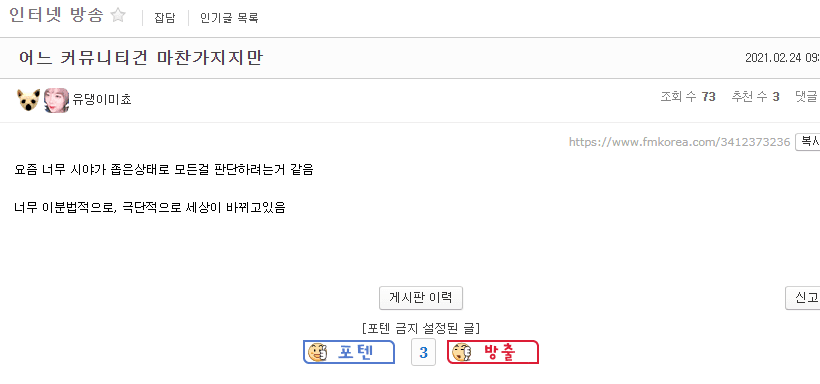Click the 조회 수 73 counter
Viewport: 820px width, 384px height.
(x=688, y=97)
